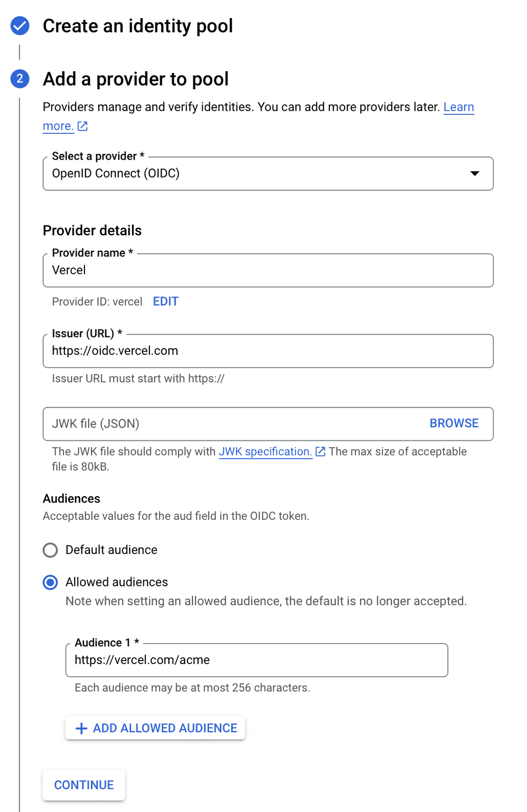Open the JWK specification link

pyautogui.click(x=265, y=452)
